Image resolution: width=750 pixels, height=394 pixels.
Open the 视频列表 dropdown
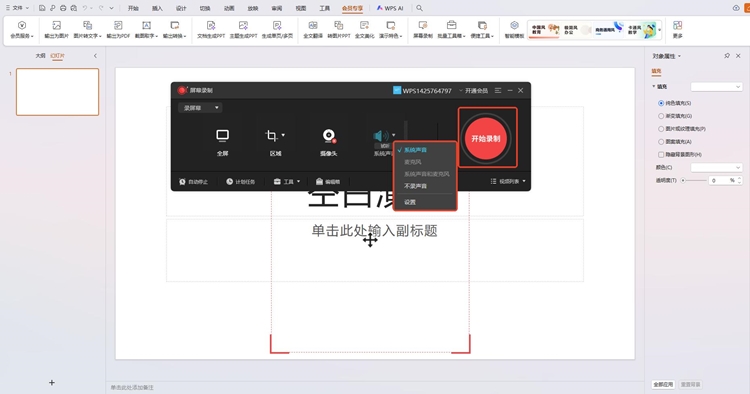pos(508,182)
